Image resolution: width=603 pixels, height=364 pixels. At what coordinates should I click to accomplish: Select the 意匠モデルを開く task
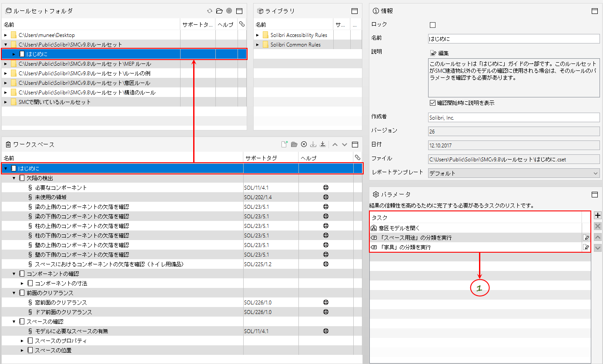(x=476, y=228)
